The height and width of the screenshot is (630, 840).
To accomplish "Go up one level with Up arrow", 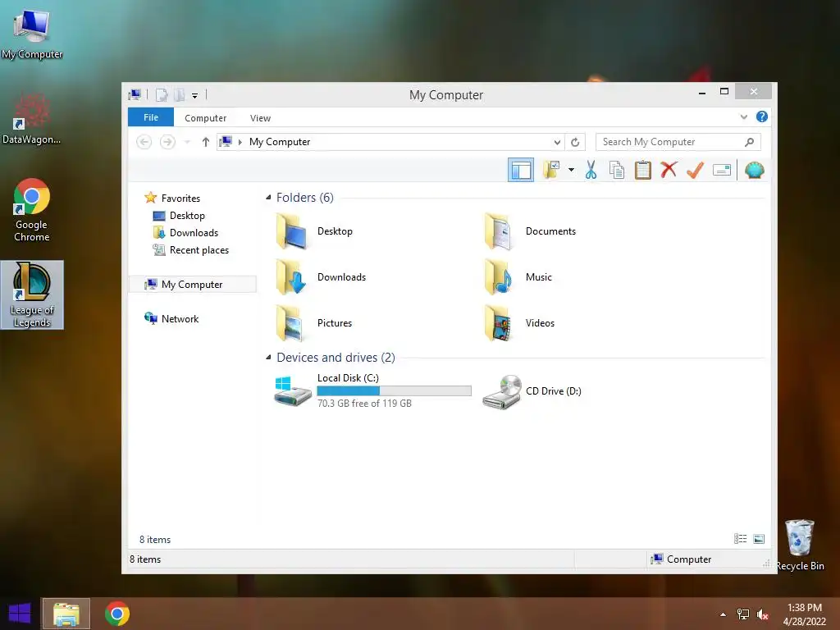I will pyautogui.click(x=205, y=142).
